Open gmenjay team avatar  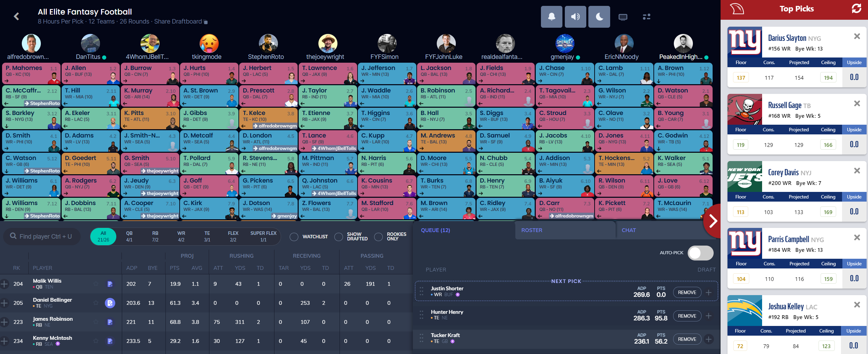565,43
